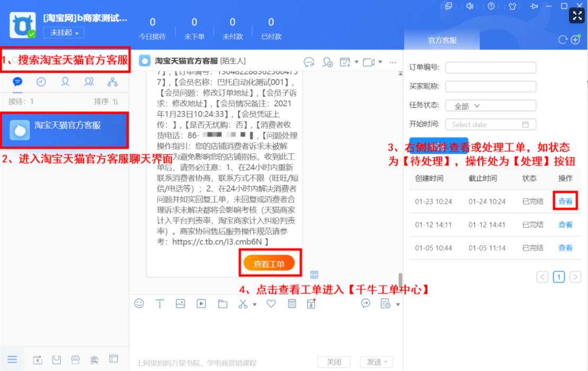Click the 已付款 counter
Viewport: 588px width, 371px height.
click(x=271, y=29)
